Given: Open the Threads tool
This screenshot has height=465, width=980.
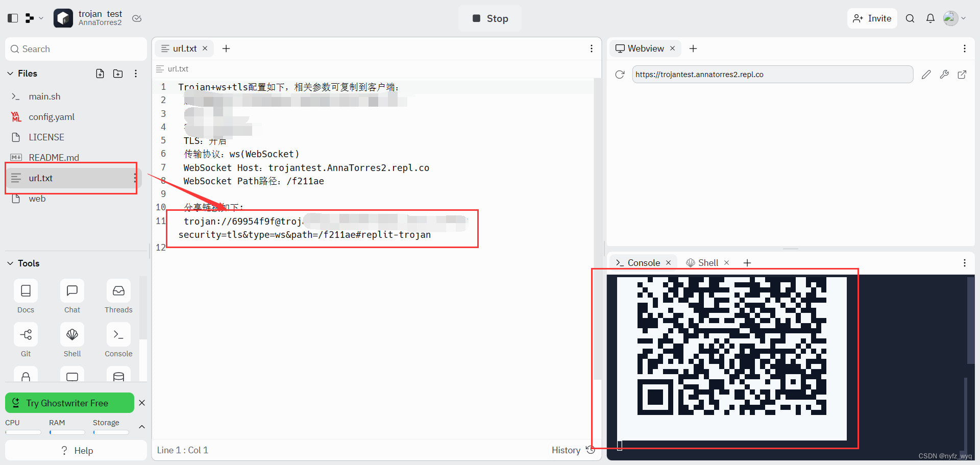Looking at the screenshot, I should tap(118, 297).
